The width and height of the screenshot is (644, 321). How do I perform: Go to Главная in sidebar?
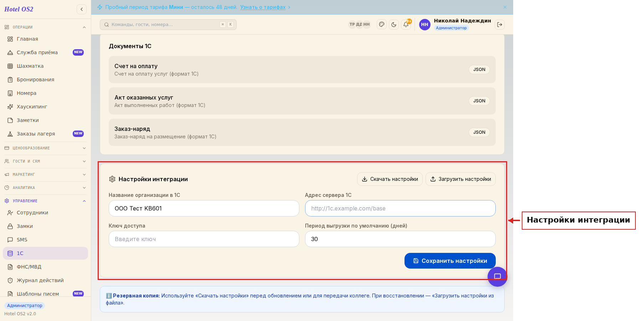click(45, 39)
